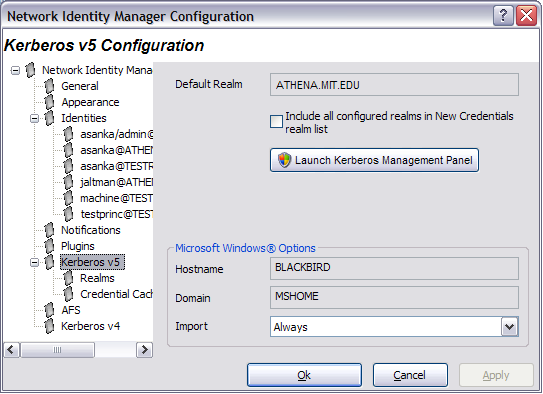Collapse the Identities tree node

[34, 118]
